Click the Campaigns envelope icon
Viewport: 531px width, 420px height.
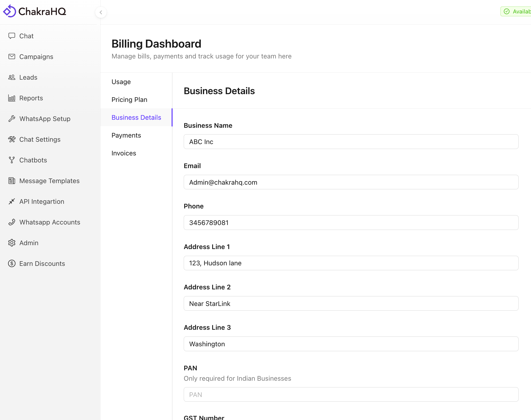(12, 56)
